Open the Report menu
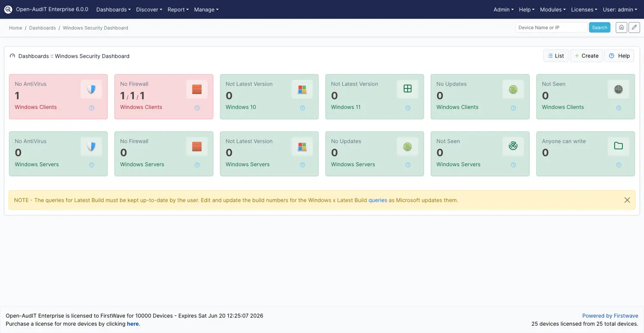644x333 pixels. (x=178, y=9)
